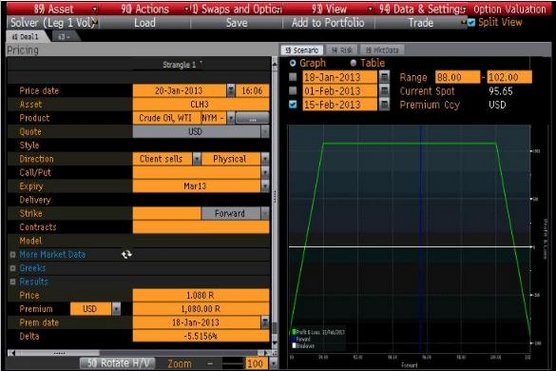Viewport: 556px width, 371px height.
Task: Disable the 15-Feb-2013 scenario checkbox
Action: point(293,104)
